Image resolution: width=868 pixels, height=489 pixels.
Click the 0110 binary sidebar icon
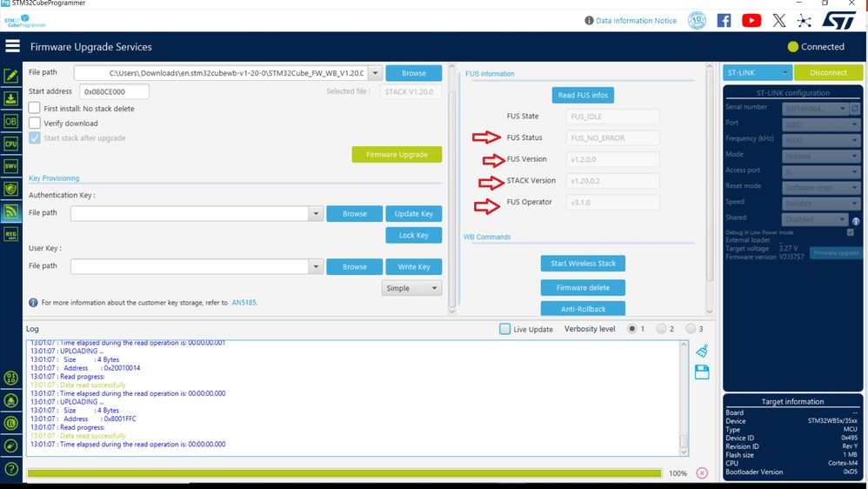(x=11, y=378)
